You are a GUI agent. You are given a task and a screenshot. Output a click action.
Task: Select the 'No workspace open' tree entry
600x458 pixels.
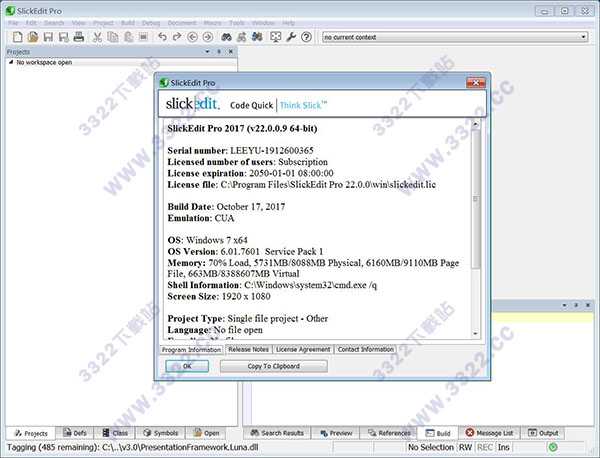(x=42, y=62)
